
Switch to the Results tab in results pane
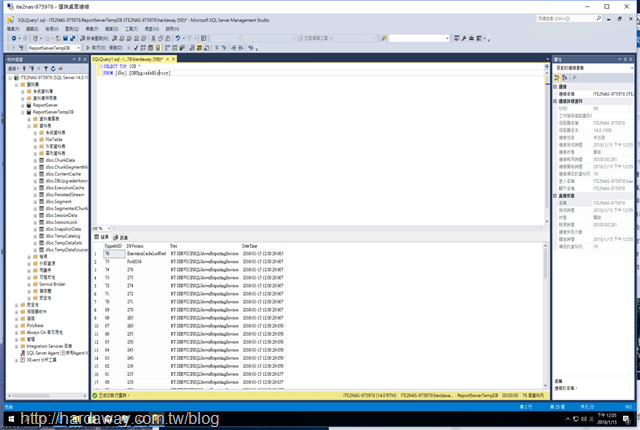click(x=101, y=237)
